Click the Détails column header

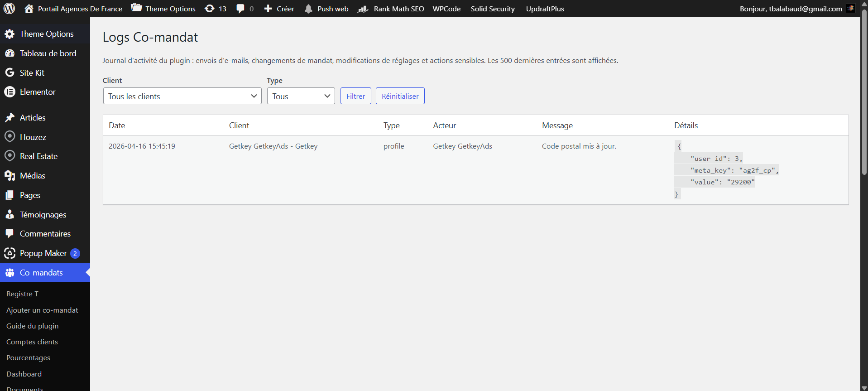pos(686,126)
